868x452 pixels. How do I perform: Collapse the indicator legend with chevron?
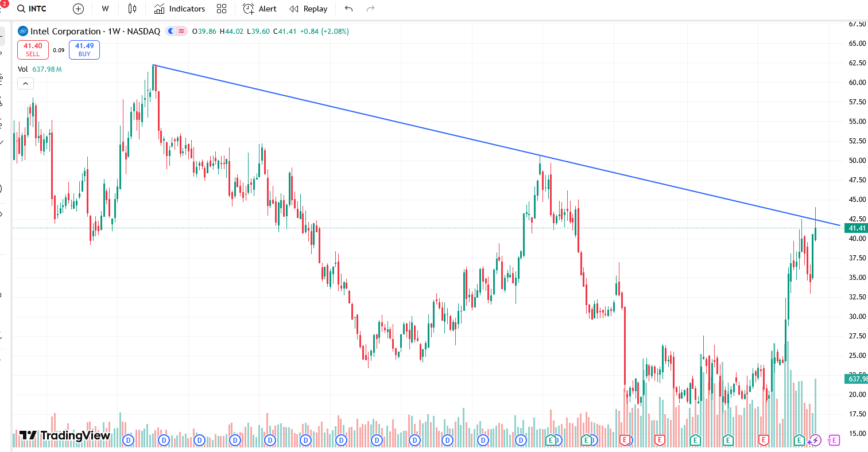pos(25,84)
